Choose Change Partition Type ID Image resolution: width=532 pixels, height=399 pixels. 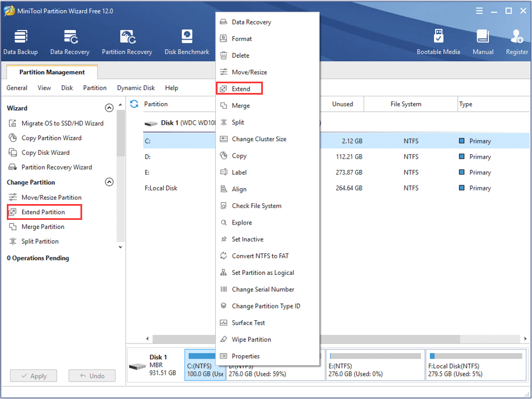(x=267, y=305)
